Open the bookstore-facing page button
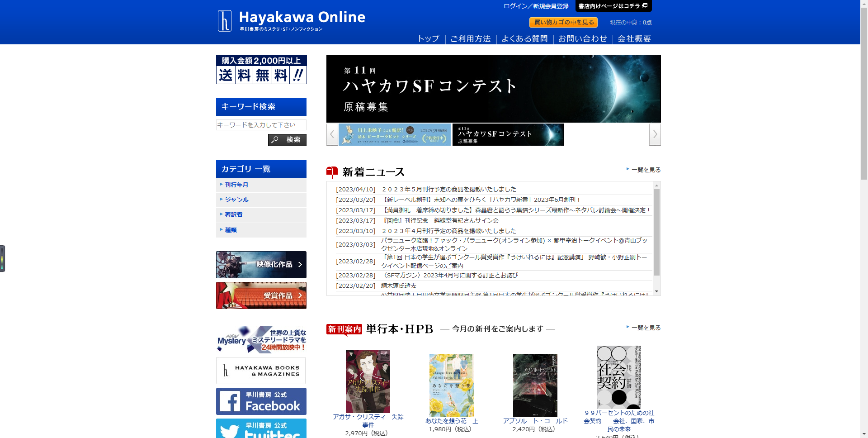868x438 pixels. [x=613, y=6]
